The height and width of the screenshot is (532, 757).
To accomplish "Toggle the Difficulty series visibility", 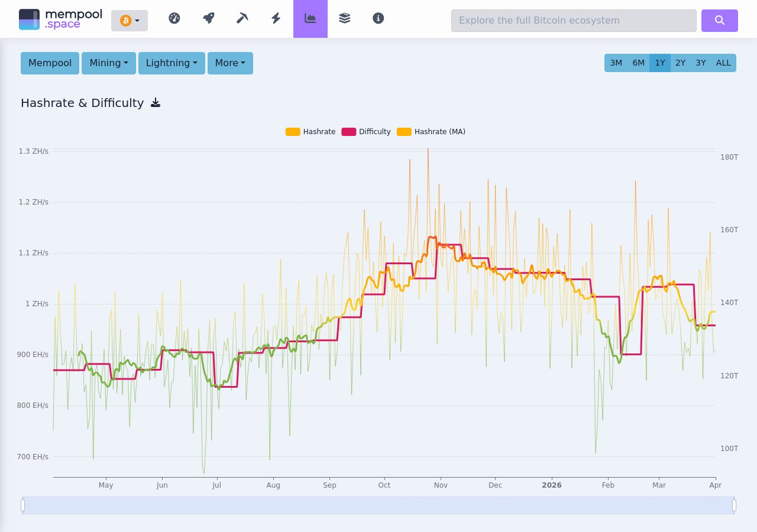I will pos(366,131).
